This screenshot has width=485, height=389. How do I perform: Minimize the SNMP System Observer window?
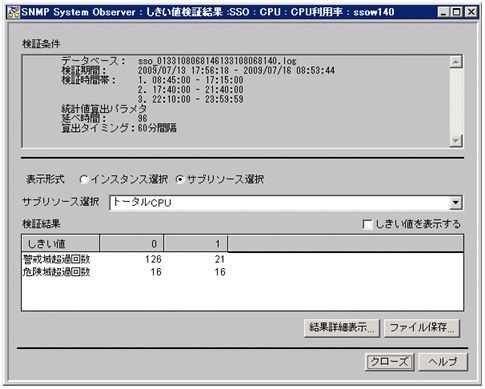[443, 12]
